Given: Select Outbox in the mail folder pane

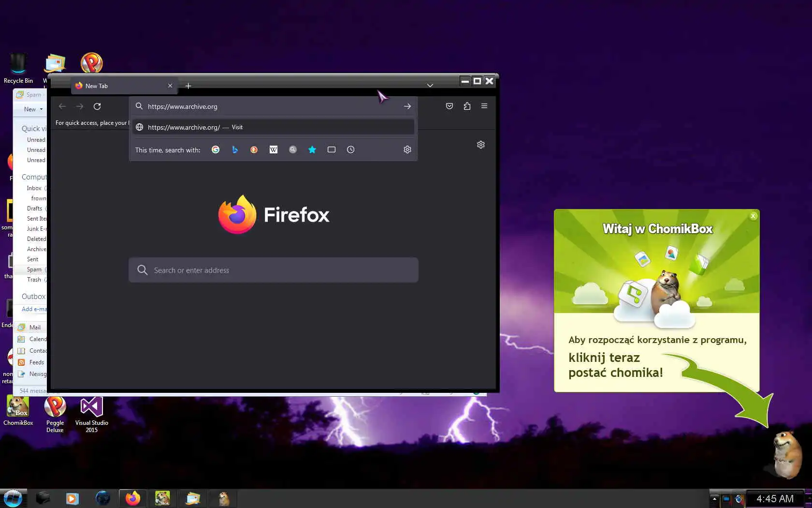Looking at the screenshot, I should click(x=33, y=297).
